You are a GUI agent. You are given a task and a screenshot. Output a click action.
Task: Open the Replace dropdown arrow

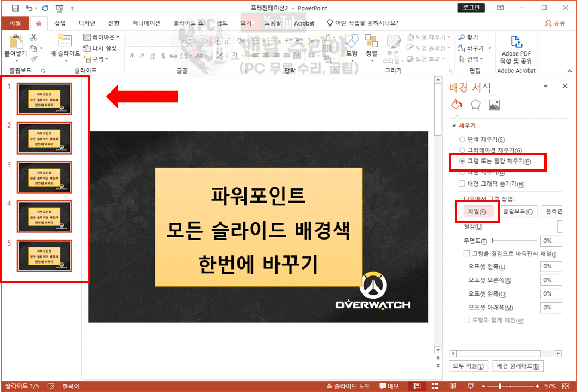pyautogui.click(x=490, y=48)
